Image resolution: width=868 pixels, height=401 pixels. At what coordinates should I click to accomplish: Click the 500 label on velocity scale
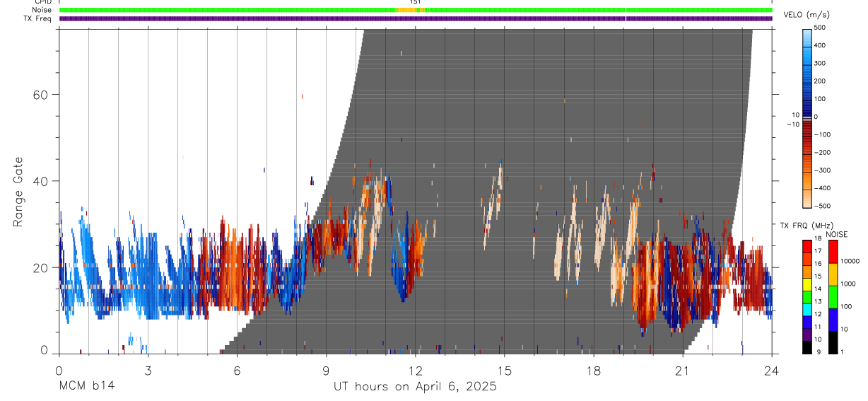click(x=820, y=28)
